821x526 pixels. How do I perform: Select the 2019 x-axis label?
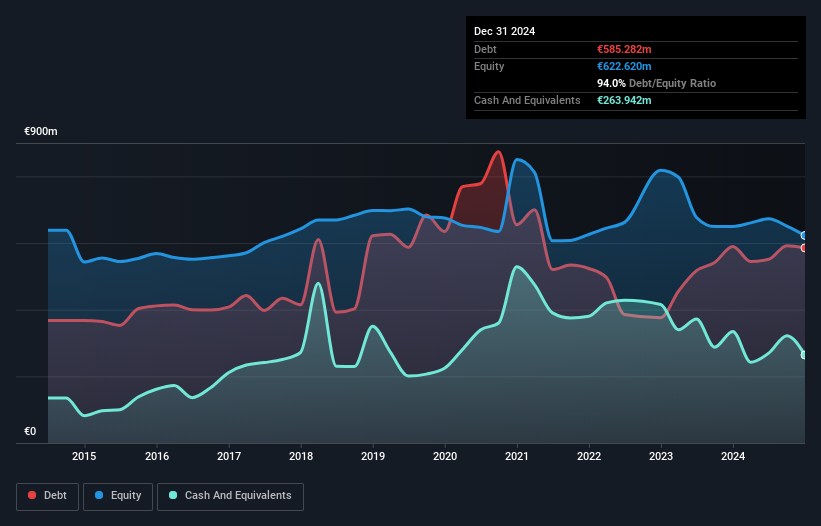point(373,456)
